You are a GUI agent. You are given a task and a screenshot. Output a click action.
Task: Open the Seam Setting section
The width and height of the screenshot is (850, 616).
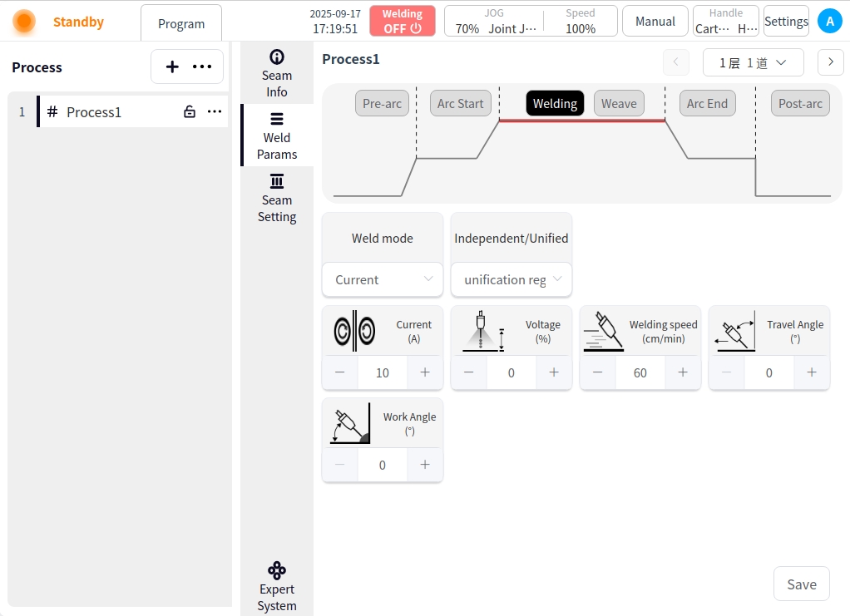tap(277, 199)
